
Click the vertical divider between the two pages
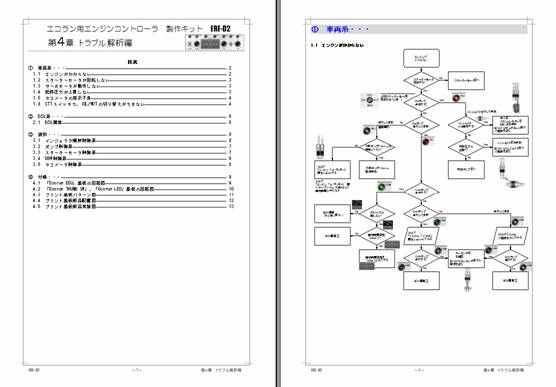pyautogui.click(x=279, y=193)
